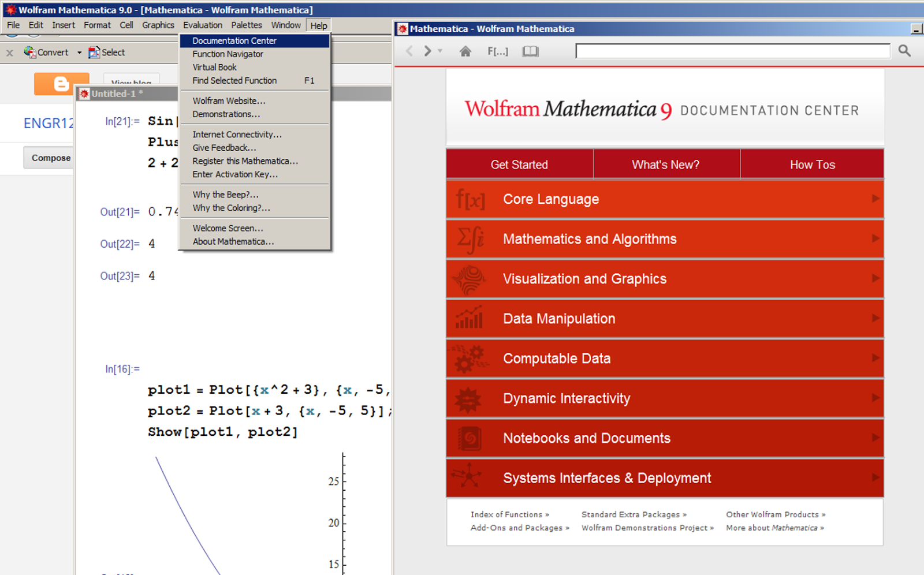Click the orange Blogger icon
The width and height of the screenshot is (924, 575).
tap(61, 84)
